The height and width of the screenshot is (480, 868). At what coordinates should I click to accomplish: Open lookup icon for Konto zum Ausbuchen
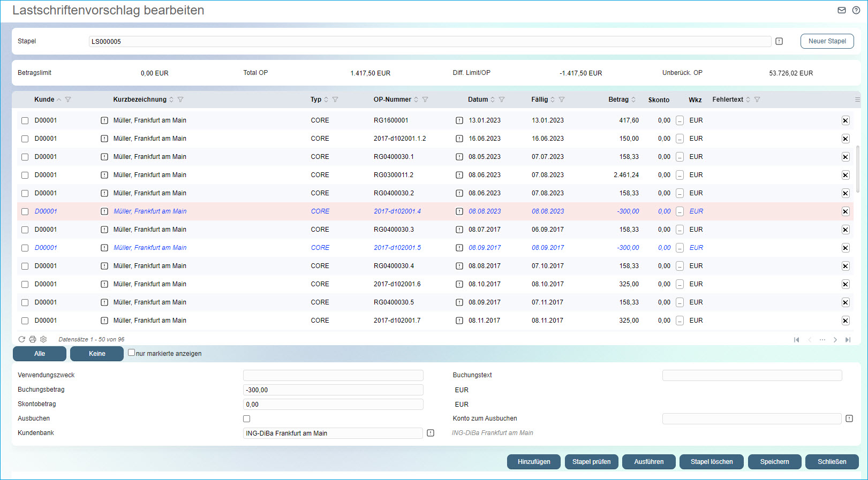point(849,418)
